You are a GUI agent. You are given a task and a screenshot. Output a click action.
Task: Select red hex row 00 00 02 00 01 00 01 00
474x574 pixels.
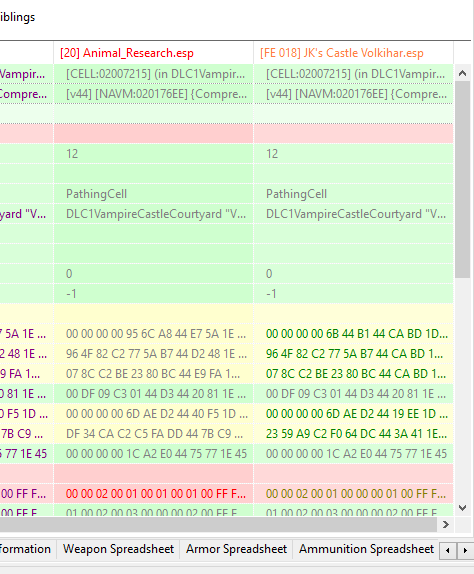(153, 493)
